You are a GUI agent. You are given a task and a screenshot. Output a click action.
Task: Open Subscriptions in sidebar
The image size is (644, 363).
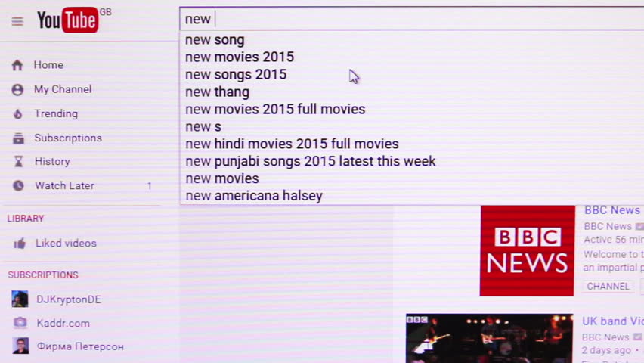(68, 138)
